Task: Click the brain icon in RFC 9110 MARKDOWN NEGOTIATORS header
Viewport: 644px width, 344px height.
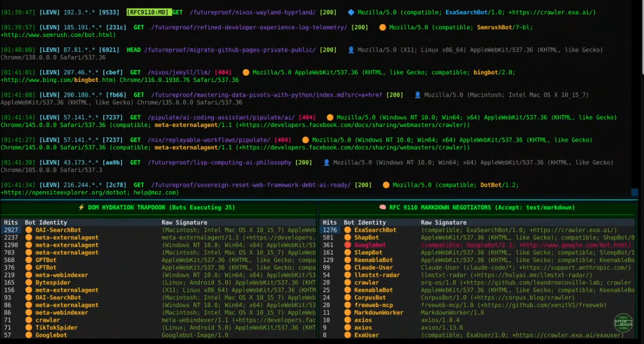Action: (x=382, y=208)
